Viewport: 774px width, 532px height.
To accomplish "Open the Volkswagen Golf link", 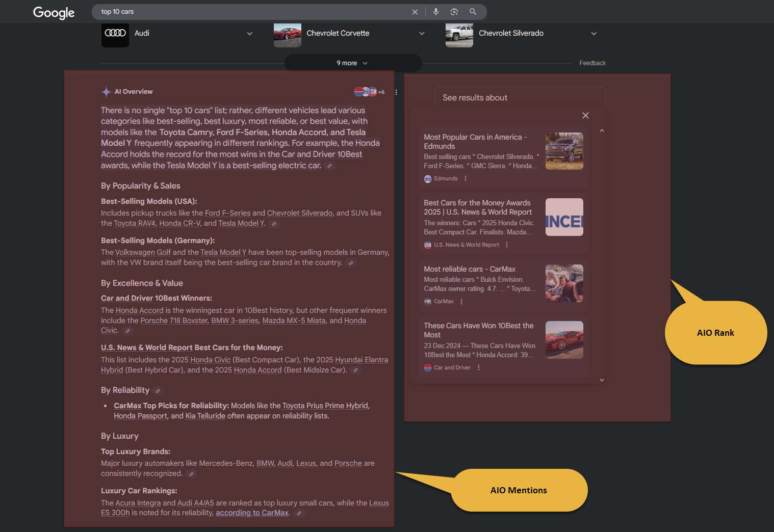I will coord(143,252).
